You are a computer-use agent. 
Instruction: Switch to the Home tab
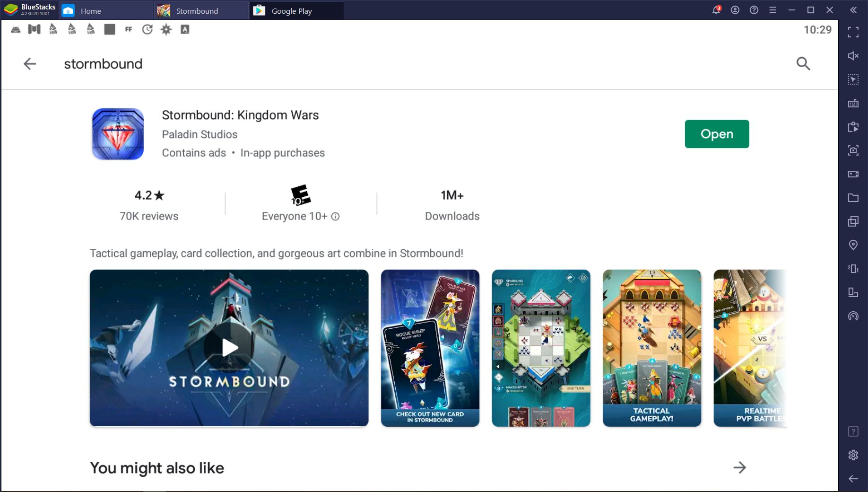click(x=106, y=10)
